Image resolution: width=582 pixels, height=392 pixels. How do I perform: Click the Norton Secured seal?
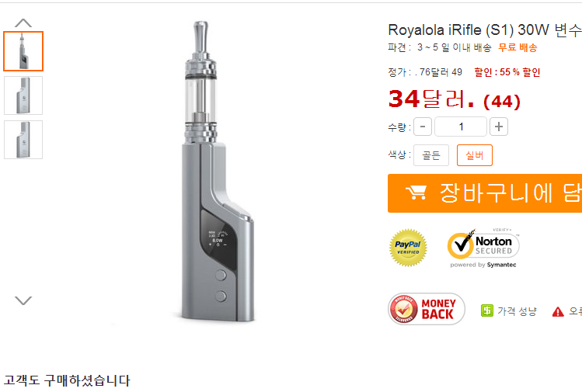[x=483, y=248]
